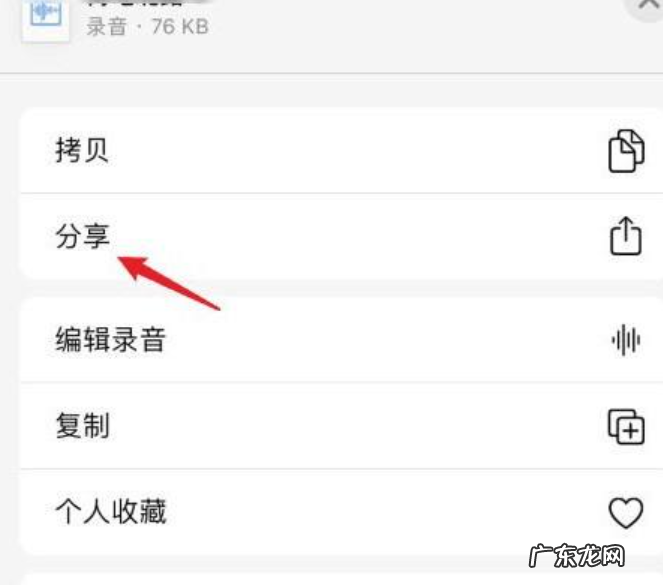Viewport: 663px width, 585px height.
Task: Toggle the heart favorite icon
Action: (x=626, y=513)
